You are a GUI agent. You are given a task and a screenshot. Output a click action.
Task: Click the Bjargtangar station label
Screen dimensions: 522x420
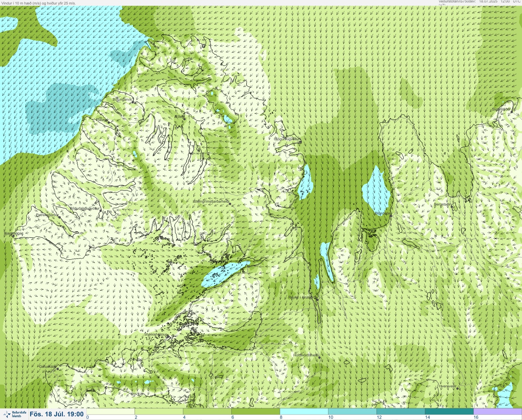13,233
